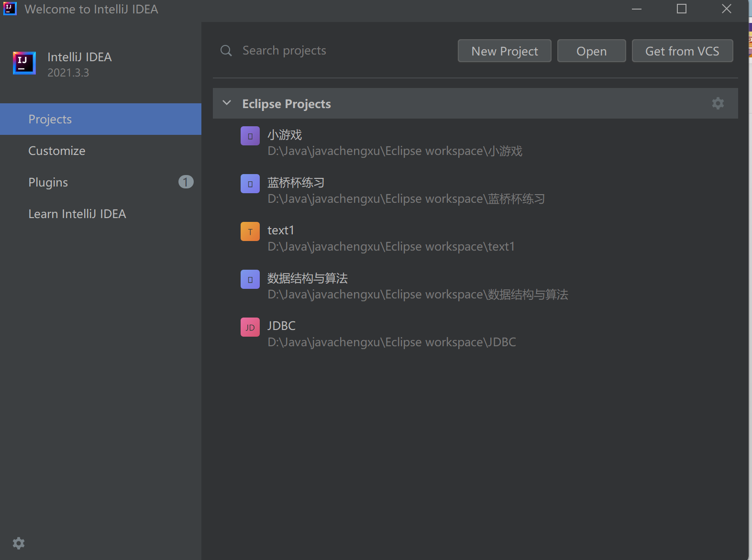Click the 2021.3.3 version text
This screenshot has width=752, height=560.
[x=68, y=73]
